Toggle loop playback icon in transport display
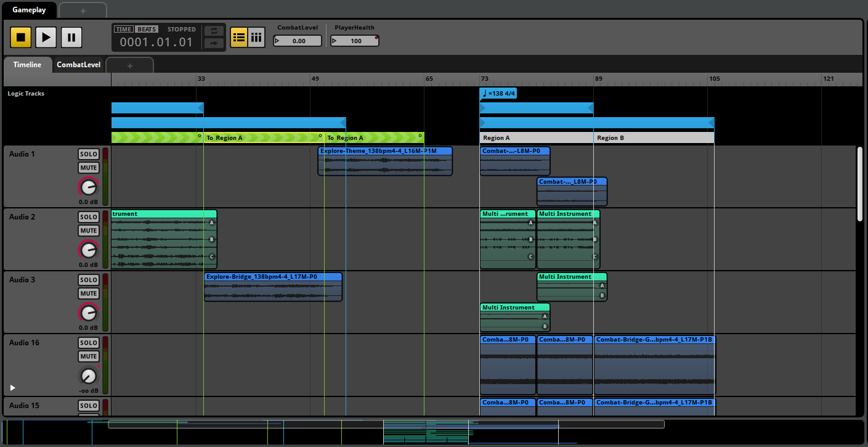Screen dimensions: 868x447 [214, 31]
